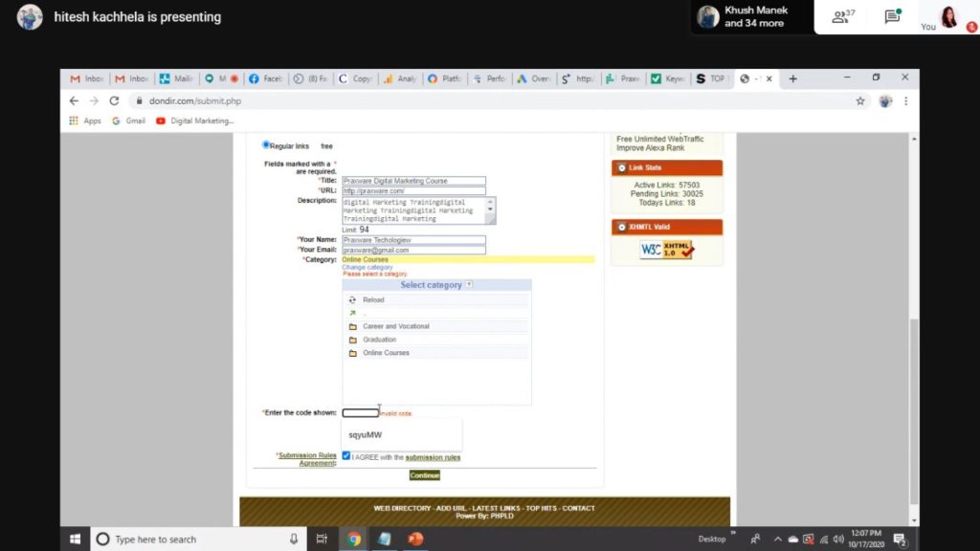
Task: Toggle the I AGREE checkbox
Action: 345,456
